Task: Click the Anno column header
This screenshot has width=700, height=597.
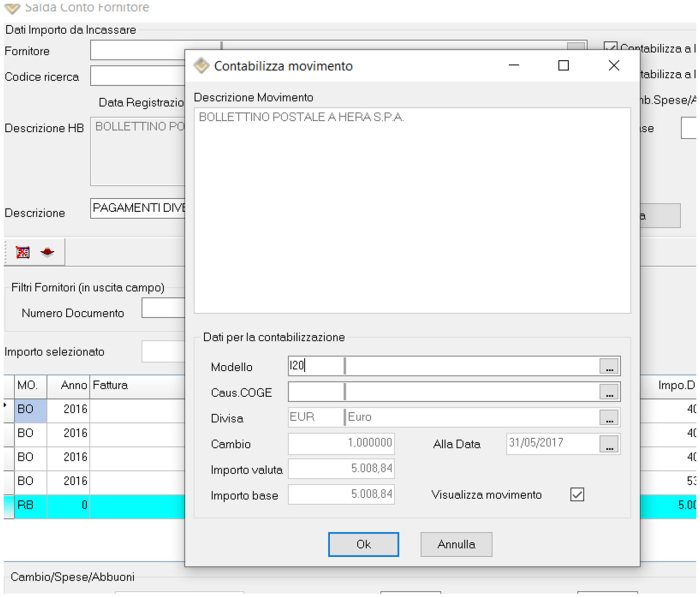Action: pos(68,386)
